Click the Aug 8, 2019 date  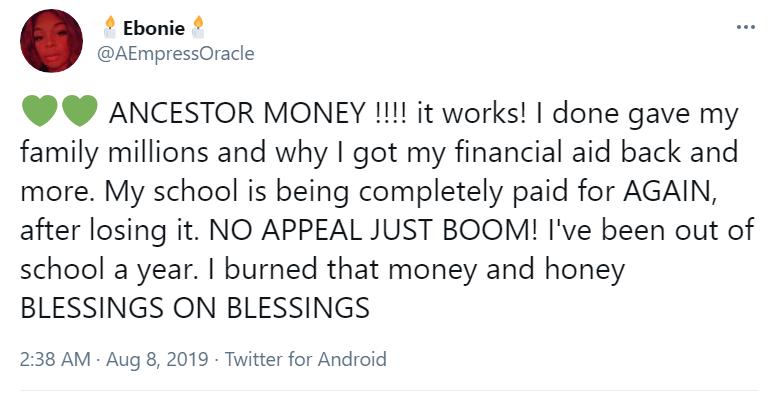(x=158, y=359)
